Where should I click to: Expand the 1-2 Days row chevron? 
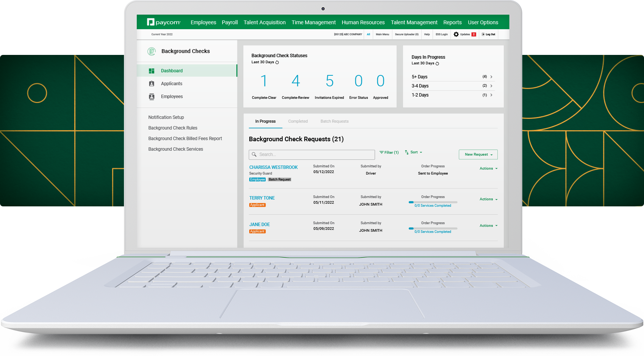(491, 95)
